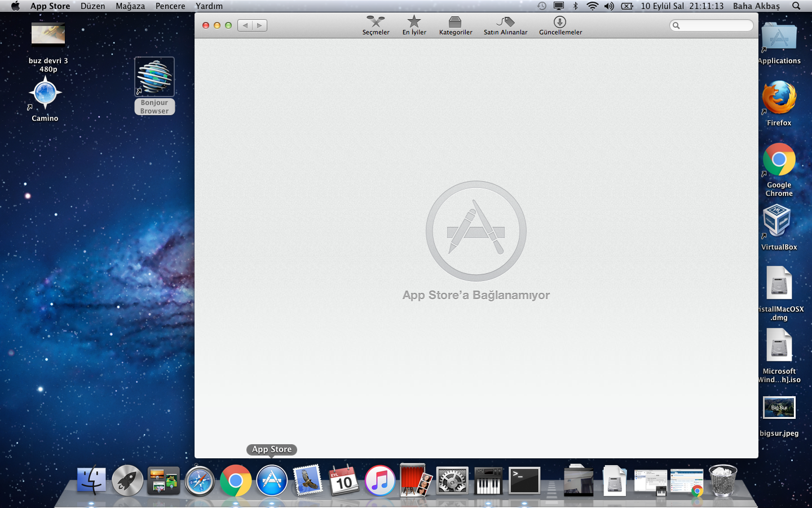Select the Bonjour Browser desktop icon
Screen dimensions: 812x508
click(155, 86)
